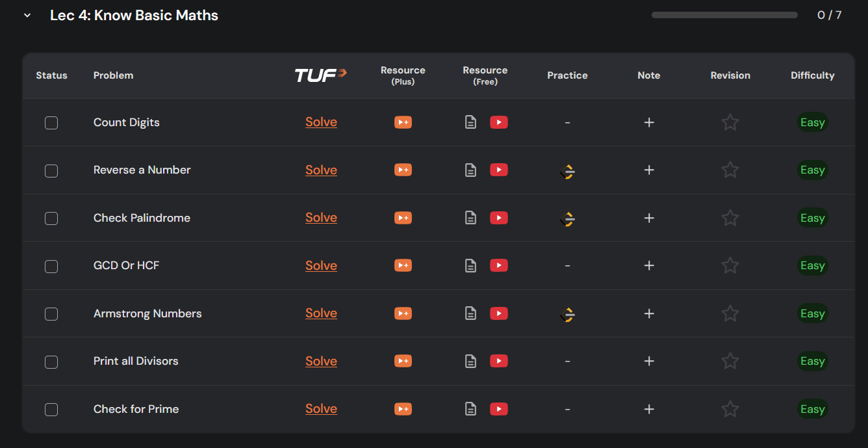The height and width of the screenshot is (448, 868).
Task: Add a note for Print all Divisors
Action: click(x=648, y=361)
